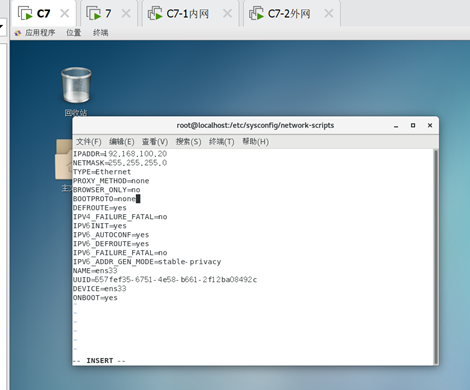Click the DEFROUTE=yes line
Image resolution: width=470 pixels, height=390 pixels.
[x=100, y=208]
